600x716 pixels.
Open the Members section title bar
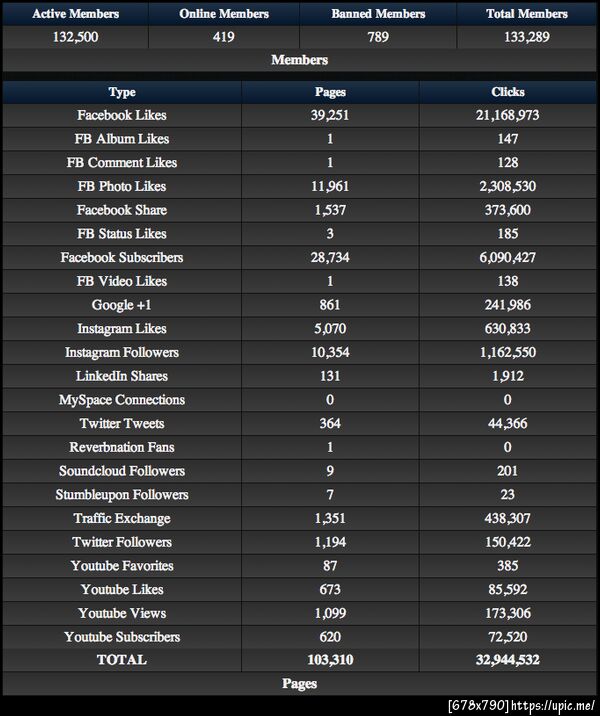tap(300, 60)
